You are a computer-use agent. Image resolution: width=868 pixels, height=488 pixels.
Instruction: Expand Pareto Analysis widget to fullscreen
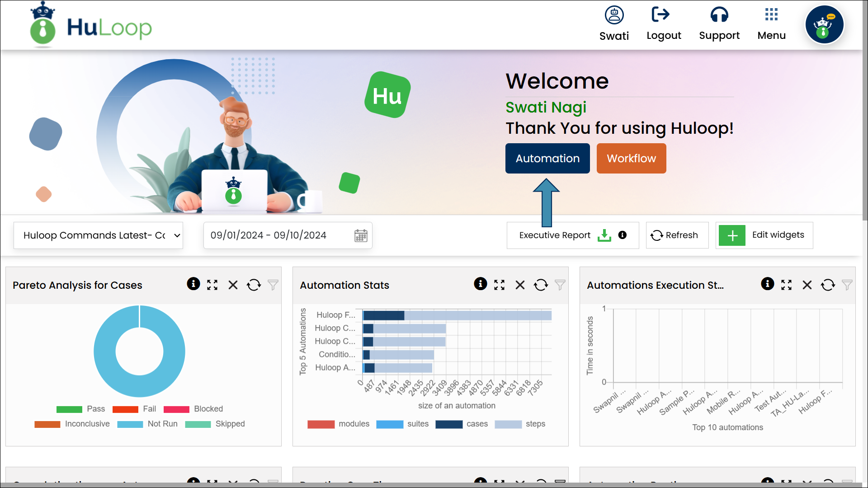pos(212,285)
